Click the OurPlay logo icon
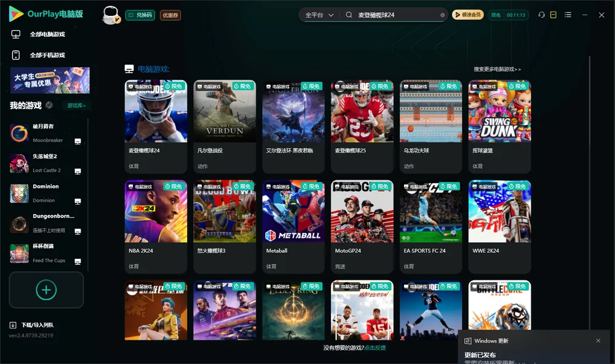This screenshot has height=364, width=615. (16, 14)
